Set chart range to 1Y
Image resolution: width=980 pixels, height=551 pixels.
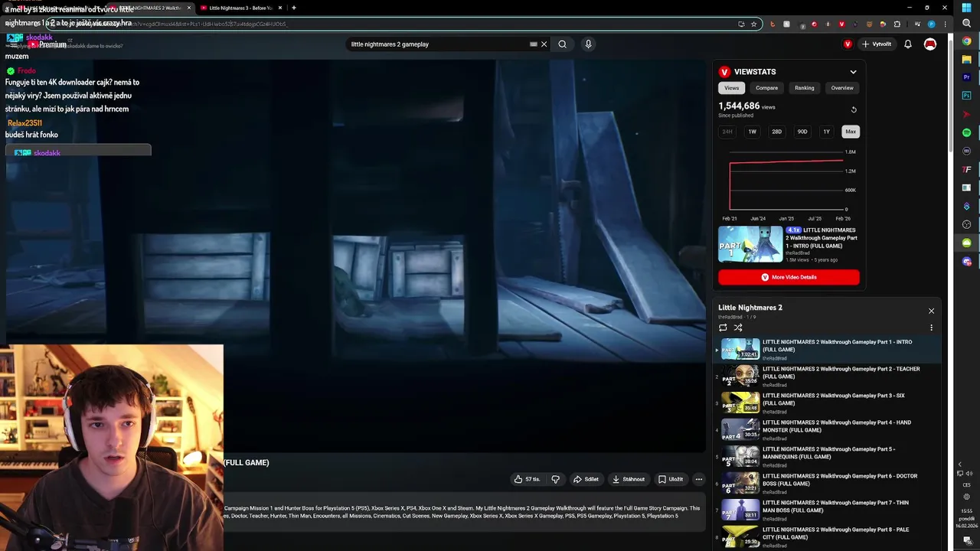point(826,132)
